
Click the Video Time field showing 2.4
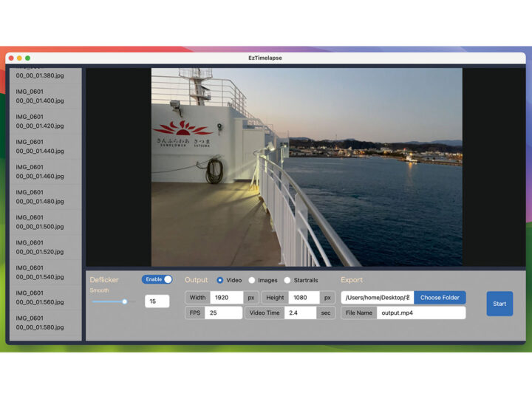point(300,313)
